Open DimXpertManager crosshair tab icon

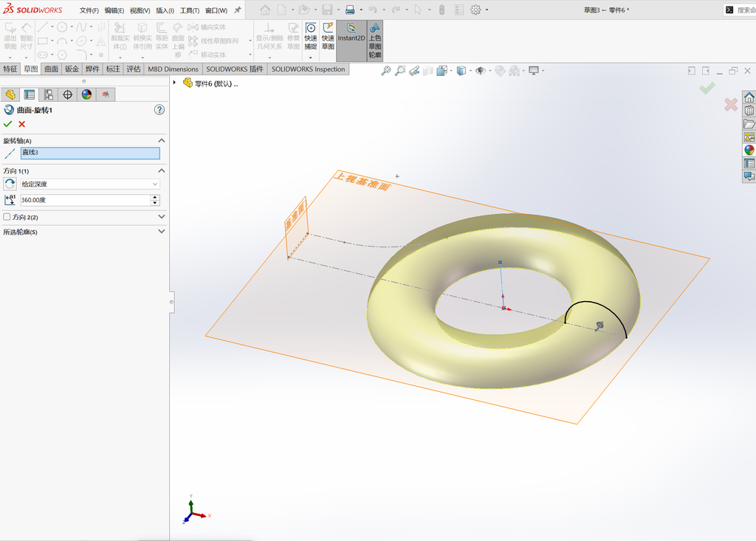click(x=67, y=94)
